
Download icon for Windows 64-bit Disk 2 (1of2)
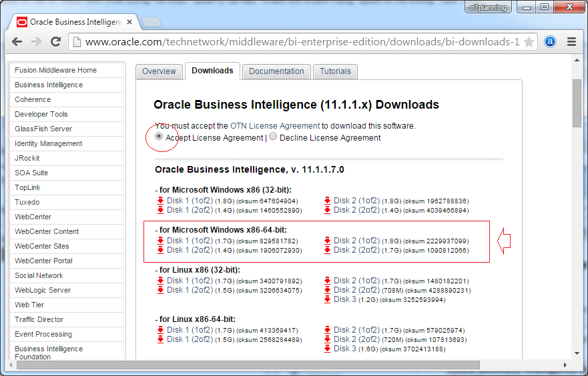328,241
